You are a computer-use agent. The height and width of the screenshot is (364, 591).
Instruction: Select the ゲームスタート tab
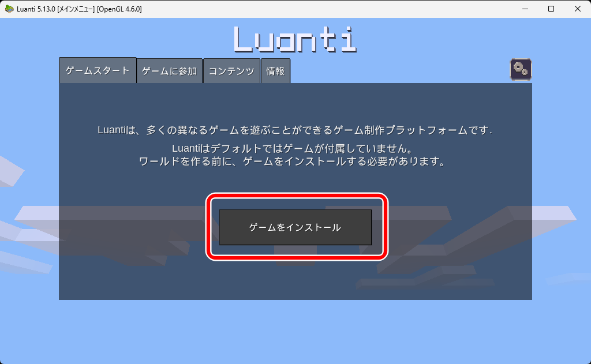click(x=98, y=71)
